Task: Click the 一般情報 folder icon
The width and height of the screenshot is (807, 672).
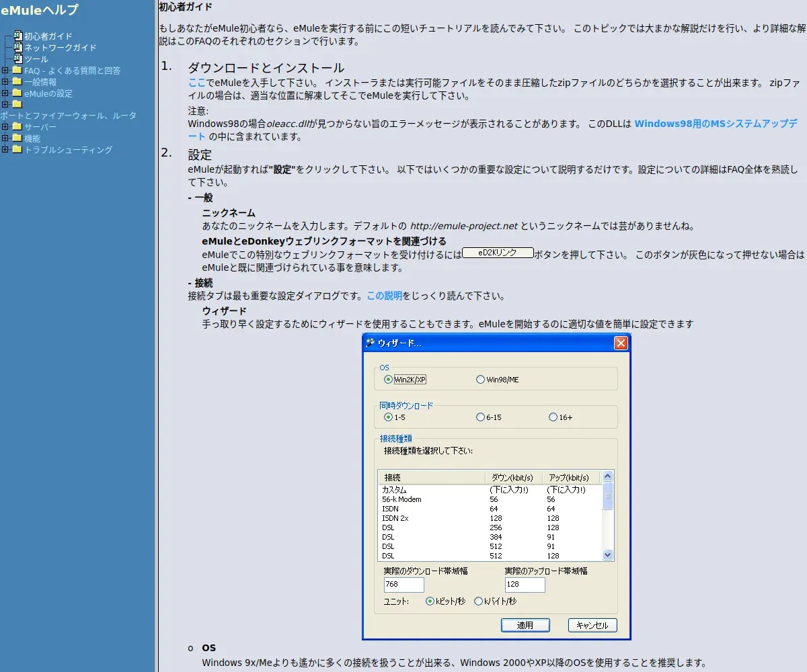Action: (17, 82)
